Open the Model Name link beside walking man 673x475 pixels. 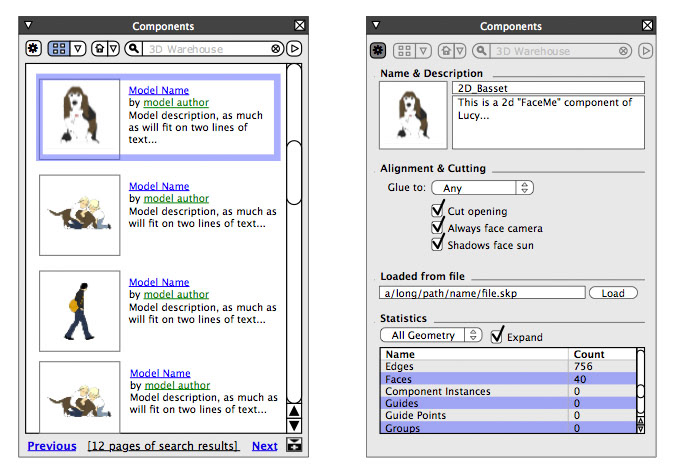[x=159, y=282]
